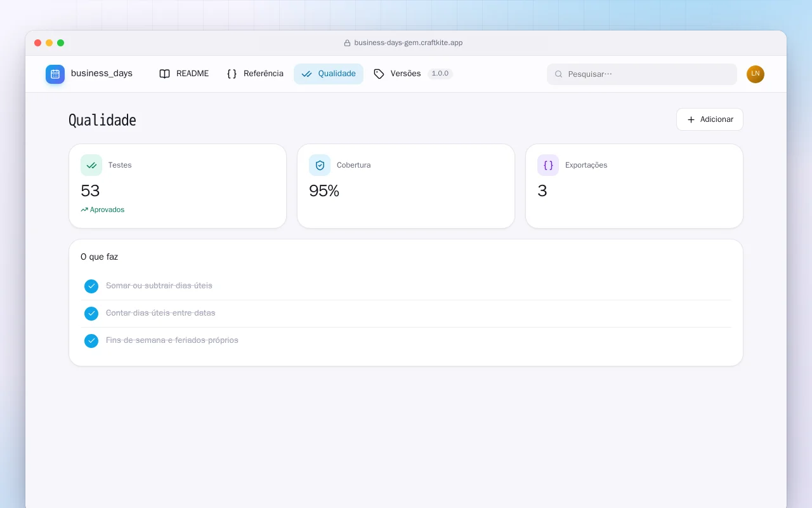The width and height of the screenshot is (812, 508).
Task: Click the Testes double-check icon
Action: [x=91, y=165]
